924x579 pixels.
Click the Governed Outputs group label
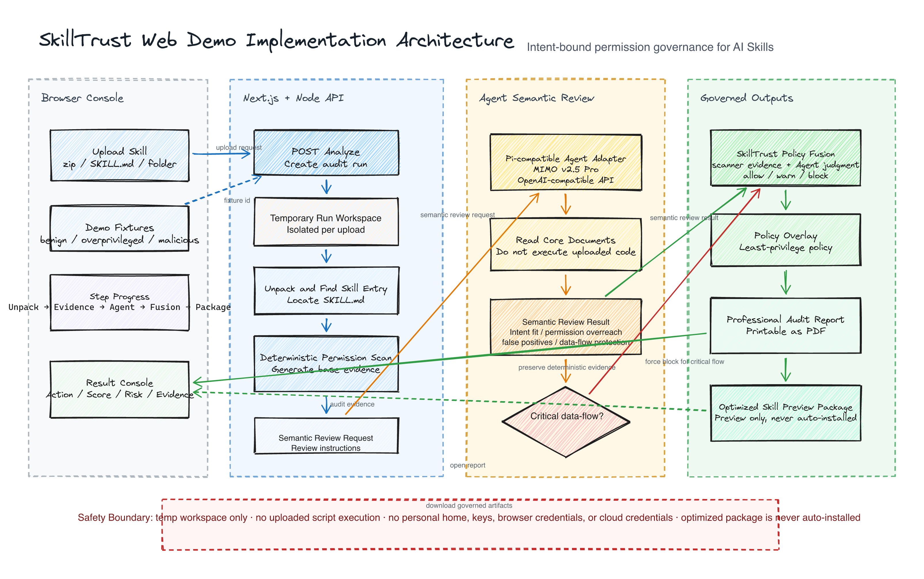click(746, 98)
